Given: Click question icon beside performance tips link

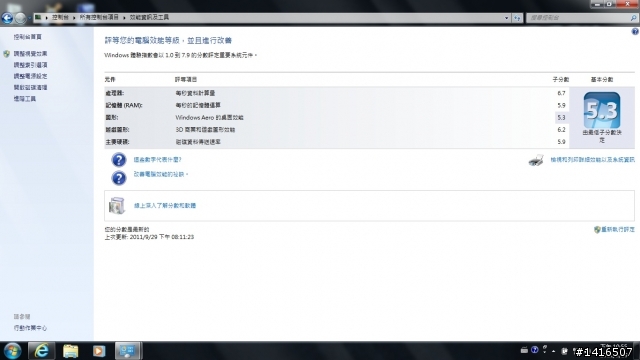Looking at the screenshot, I should [x=119, y=178].
